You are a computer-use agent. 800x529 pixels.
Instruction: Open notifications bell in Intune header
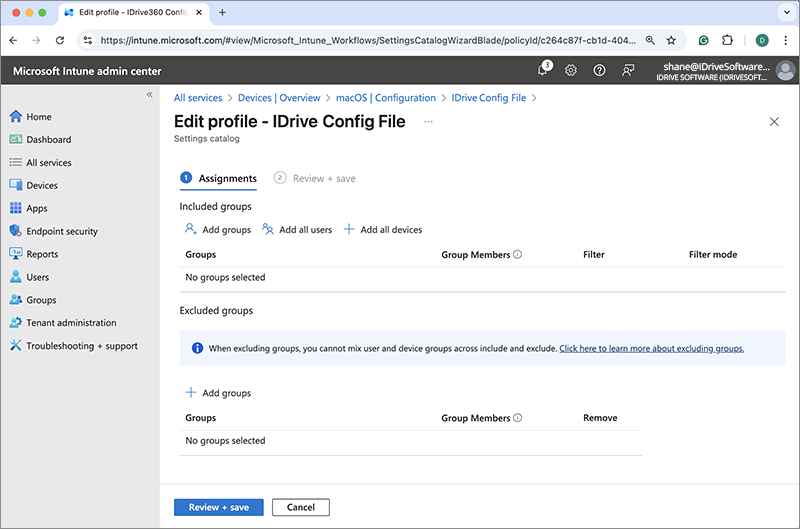(x=543, y=70)
